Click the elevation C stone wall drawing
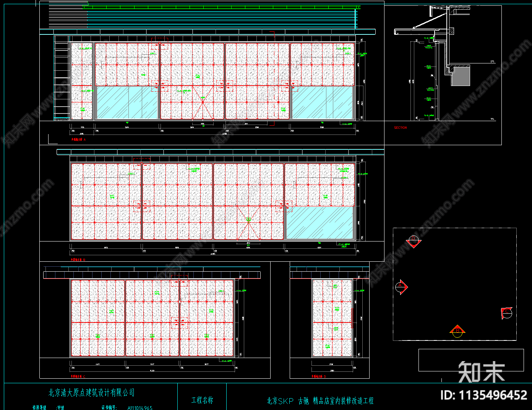The width and height of the screenshot is (532, 410). coord(152,318)
